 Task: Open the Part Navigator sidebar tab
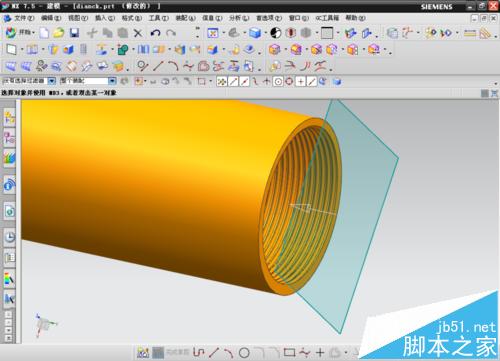coord(9,158)
